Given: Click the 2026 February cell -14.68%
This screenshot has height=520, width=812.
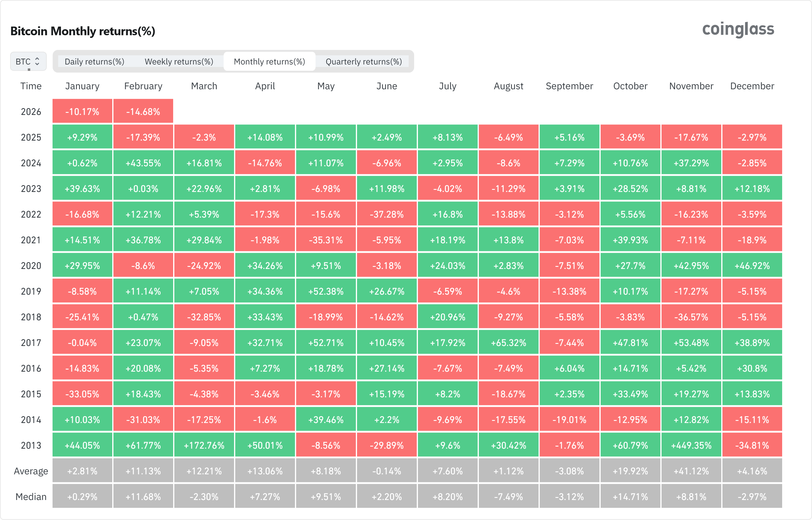Looking at the screenshot, I should [x=143, y=111].
